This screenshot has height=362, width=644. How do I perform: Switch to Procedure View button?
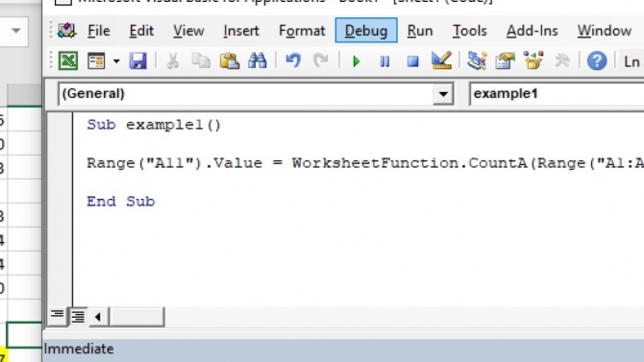point(57,317)
